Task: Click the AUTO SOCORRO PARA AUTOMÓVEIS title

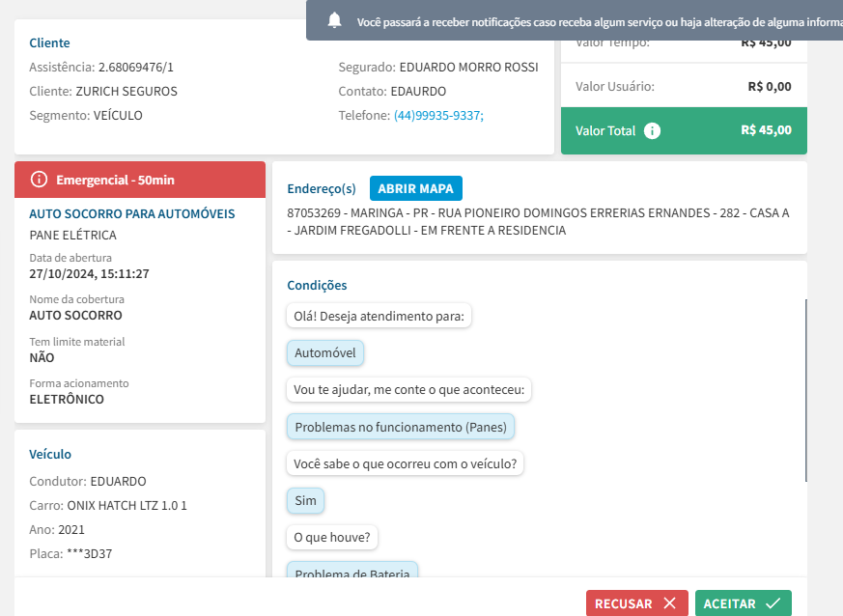Action: [x=132, y=213]
